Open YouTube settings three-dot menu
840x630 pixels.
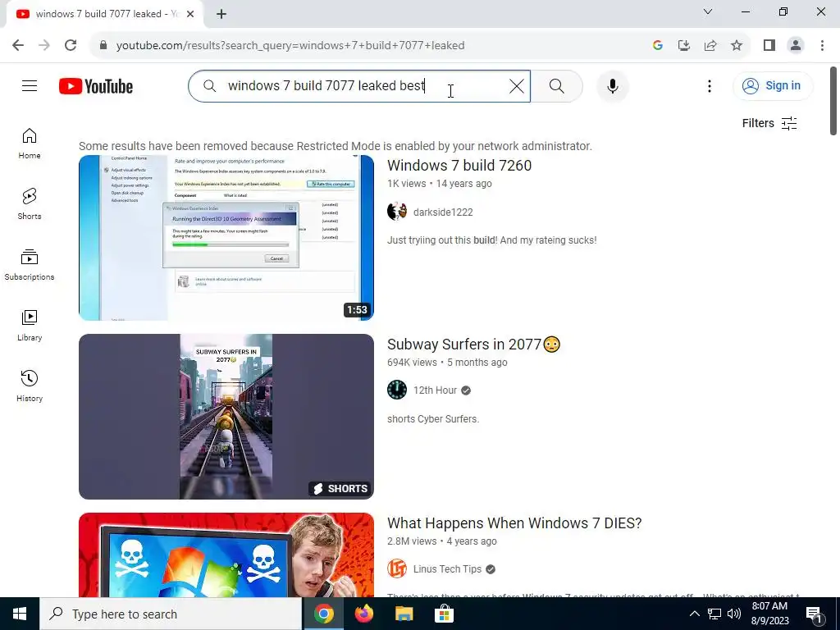(710, 86)
